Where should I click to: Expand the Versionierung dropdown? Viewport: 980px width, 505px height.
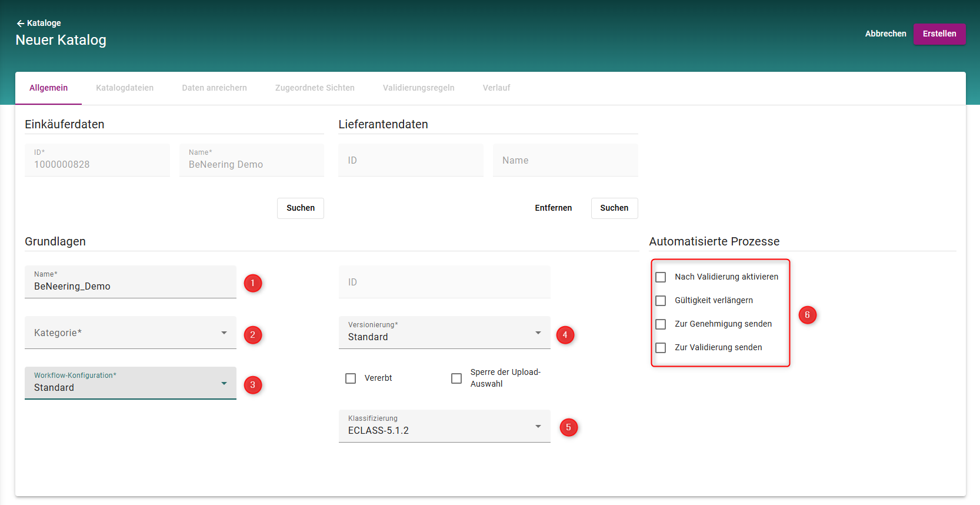click(444, 333)
